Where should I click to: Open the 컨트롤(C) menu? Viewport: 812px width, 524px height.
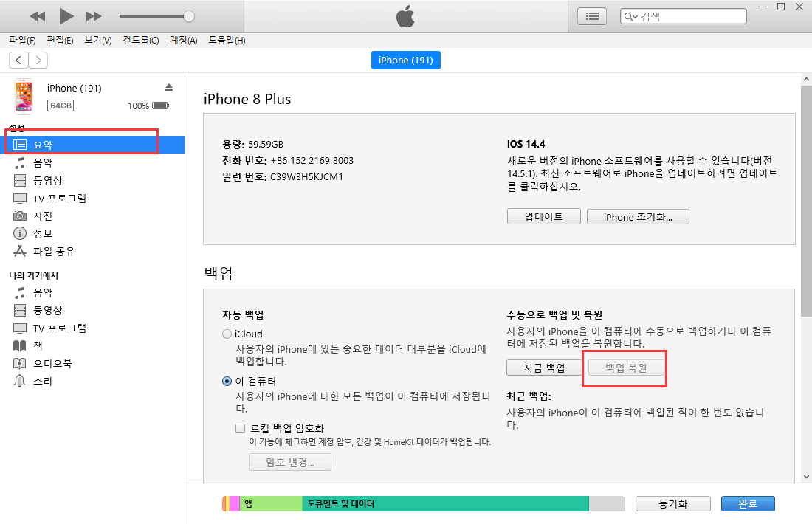pos(140,40)
